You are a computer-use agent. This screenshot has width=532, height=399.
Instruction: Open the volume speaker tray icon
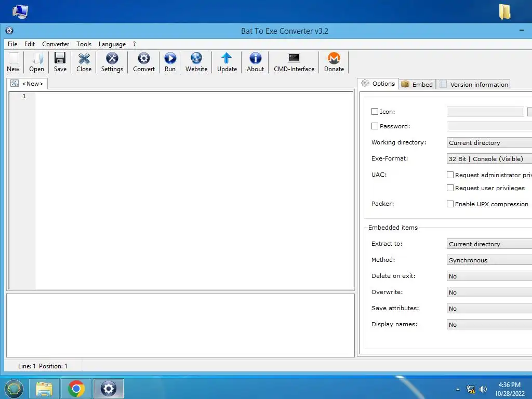(483, 389)
